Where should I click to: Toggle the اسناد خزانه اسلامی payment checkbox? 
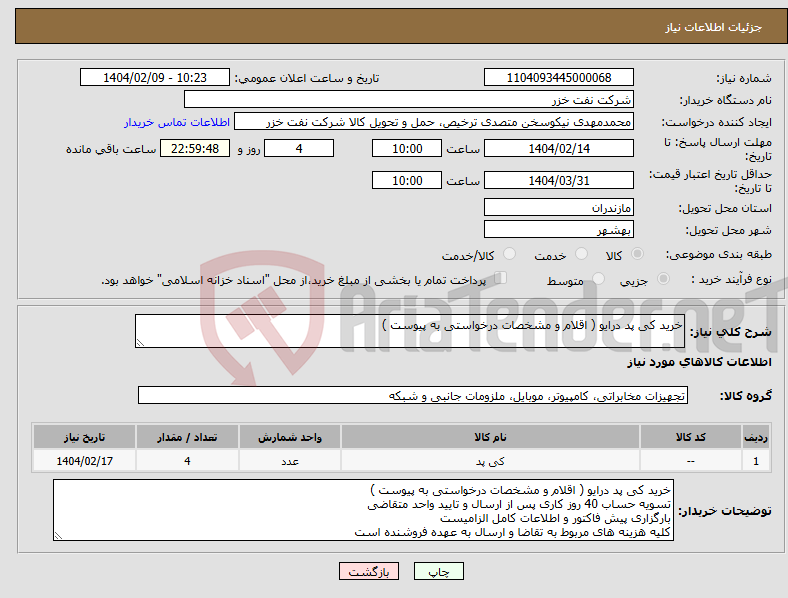click(x=501, y=278)
